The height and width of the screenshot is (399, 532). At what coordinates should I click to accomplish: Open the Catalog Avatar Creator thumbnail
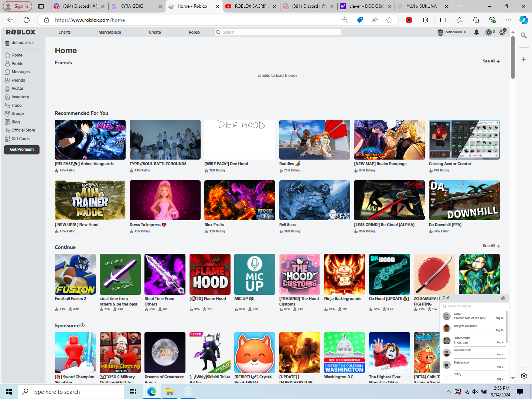click(464, 140)
